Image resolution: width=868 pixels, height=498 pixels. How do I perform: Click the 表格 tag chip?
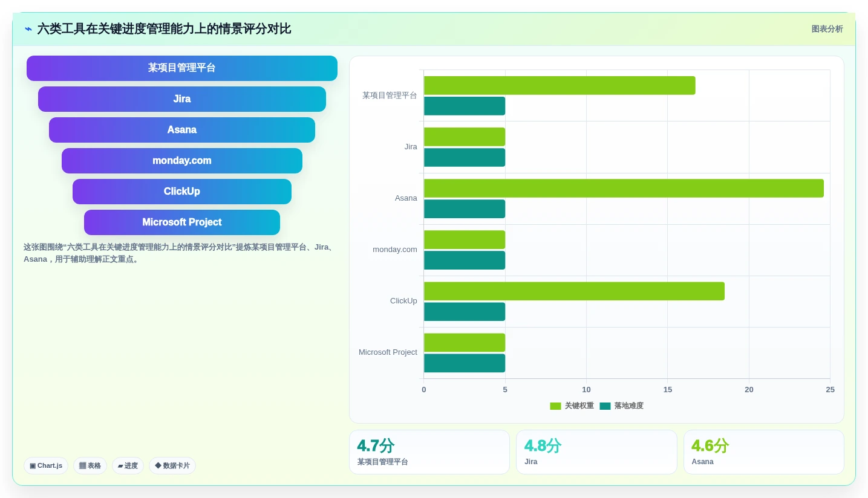[x=90, y=466]
